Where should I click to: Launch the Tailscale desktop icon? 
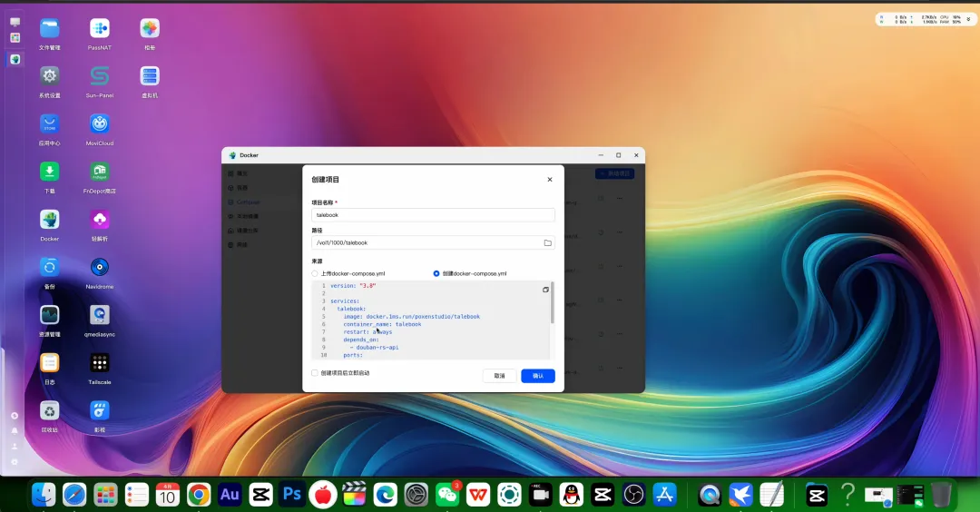100,362
